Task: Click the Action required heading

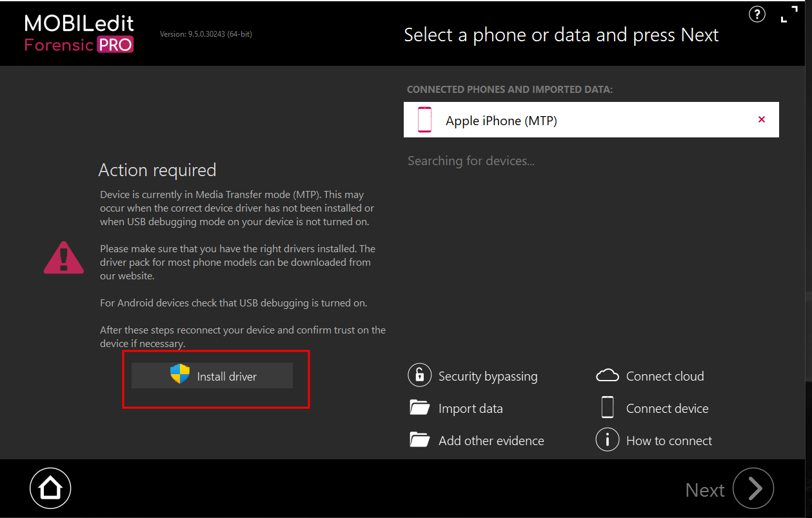Action: coord(157,170)
